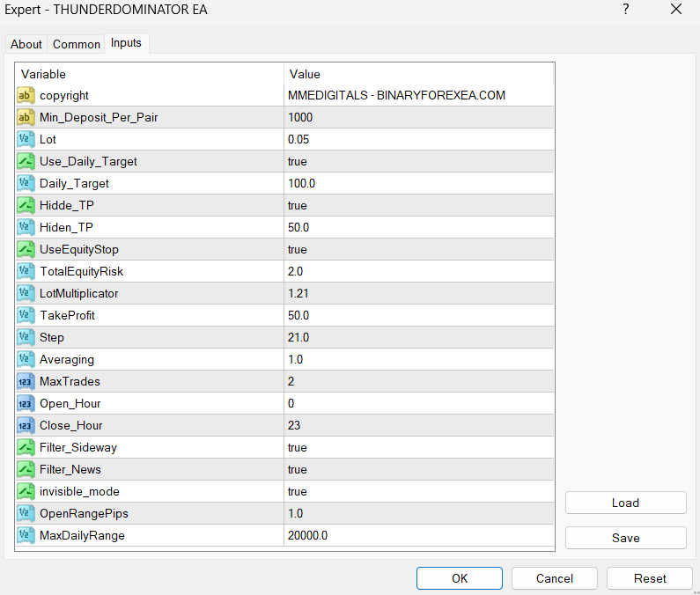The height and width of the screenshot is (595, 700).
Task: Toggle the Filter_Sideway true value
Action: click(x=298, y=447)
